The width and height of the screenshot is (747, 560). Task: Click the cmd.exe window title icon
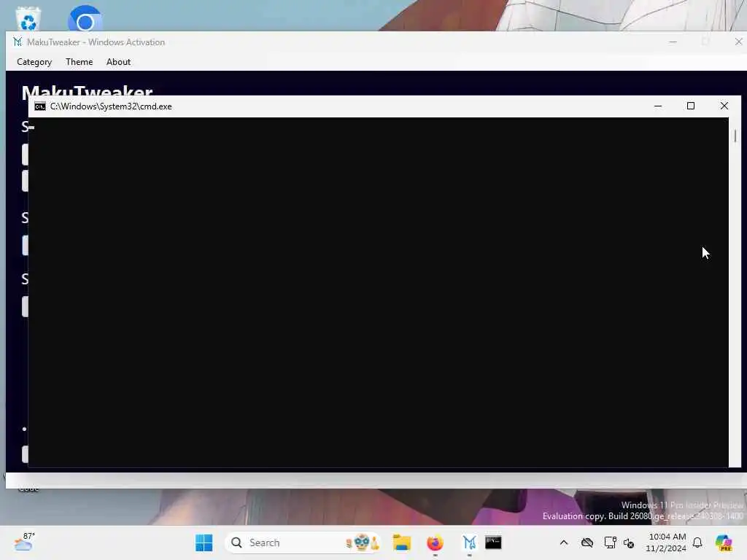click(40, 106)
